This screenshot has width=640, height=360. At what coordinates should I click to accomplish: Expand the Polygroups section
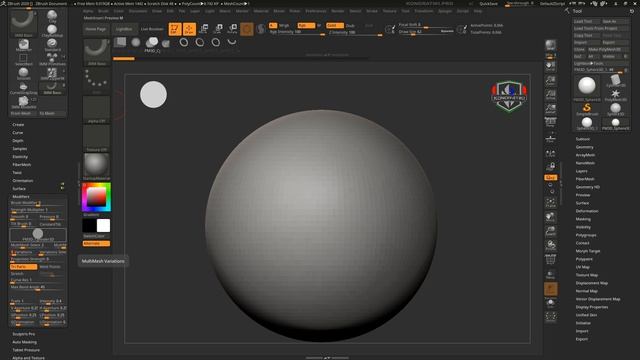[x=586, y=235]
